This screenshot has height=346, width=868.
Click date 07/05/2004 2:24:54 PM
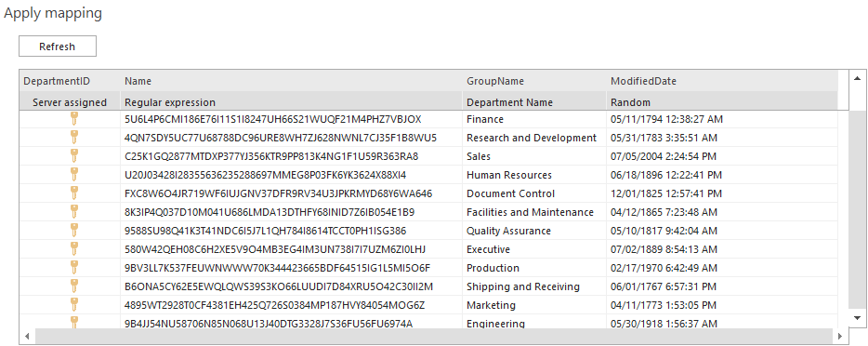pos(664,156)
